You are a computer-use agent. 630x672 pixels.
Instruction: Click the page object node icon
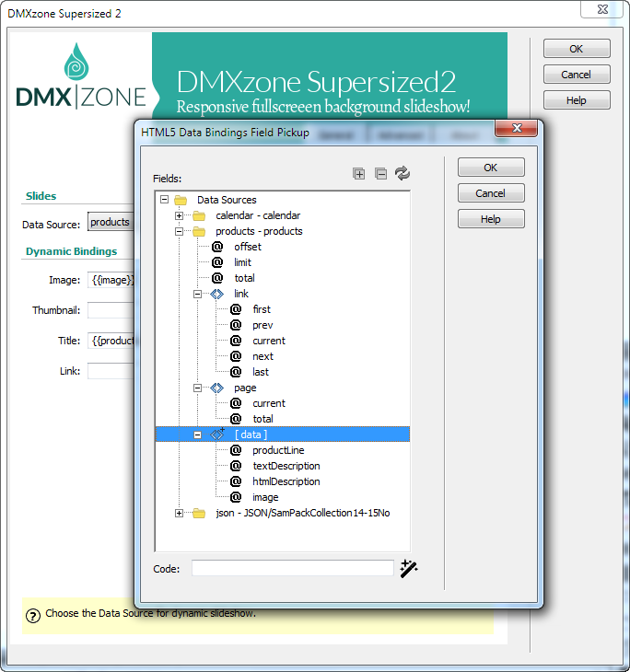[x=217, y=388]
